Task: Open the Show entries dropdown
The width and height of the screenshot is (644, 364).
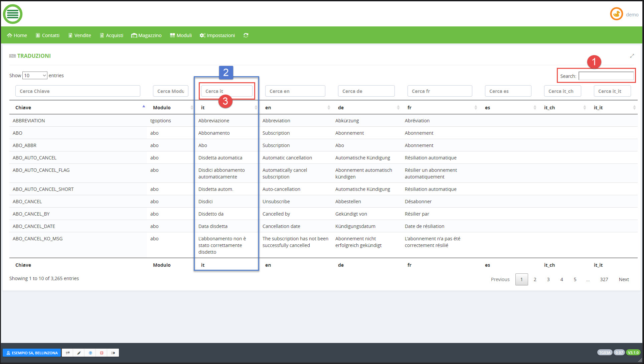Action: point(35,76)
